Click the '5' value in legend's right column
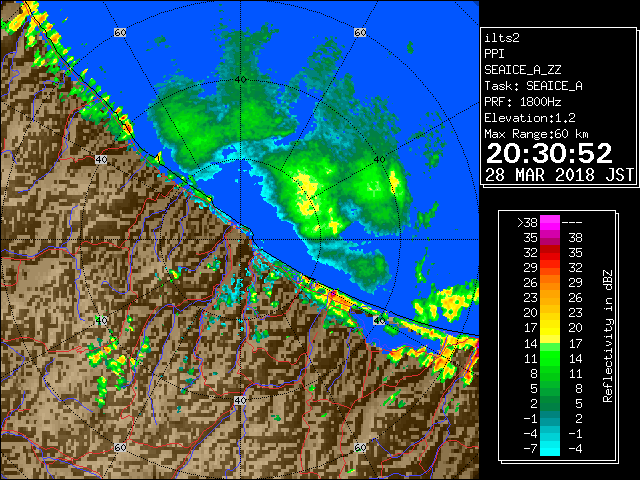640x480 pixels. (578, 404)
